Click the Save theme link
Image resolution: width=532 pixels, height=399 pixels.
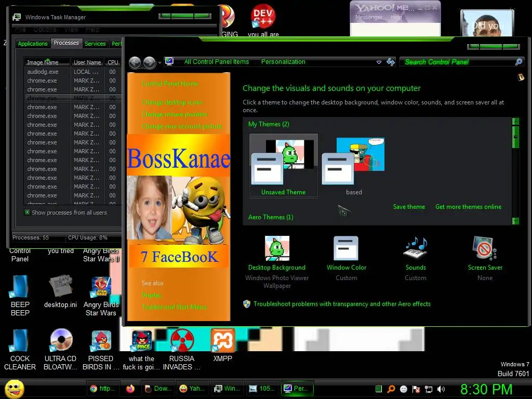click(x=409, y=207)
